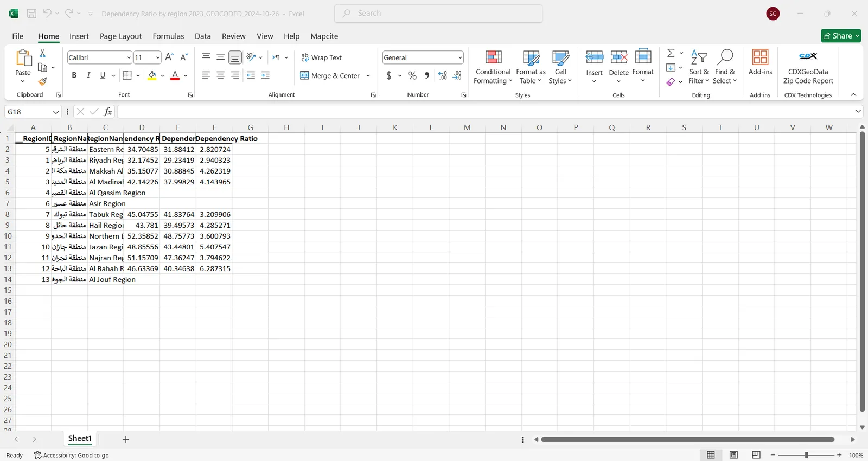The image size is (868, 461).
Task: Toggle Wrap Text
Action: [321, 57]
